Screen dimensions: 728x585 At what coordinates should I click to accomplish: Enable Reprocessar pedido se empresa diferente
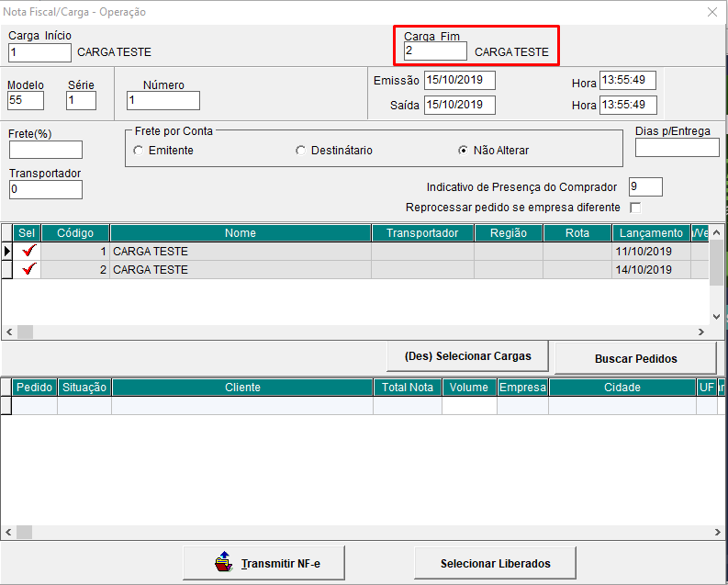click(x=635, y=208)
